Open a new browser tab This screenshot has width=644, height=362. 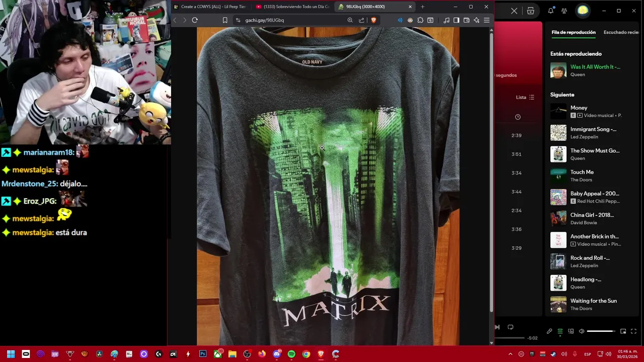422,7
